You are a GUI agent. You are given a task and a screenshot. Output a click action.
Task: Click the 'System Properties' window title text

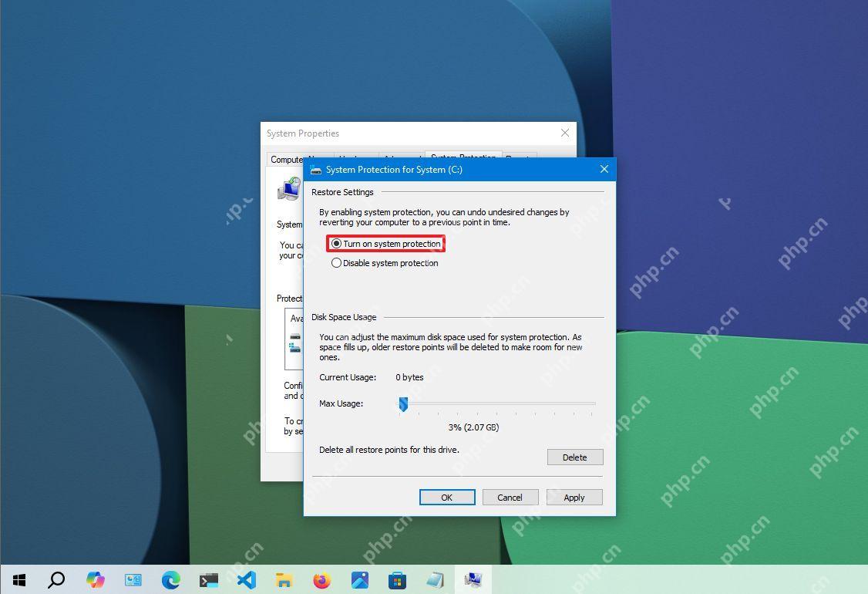click(303, 133)
